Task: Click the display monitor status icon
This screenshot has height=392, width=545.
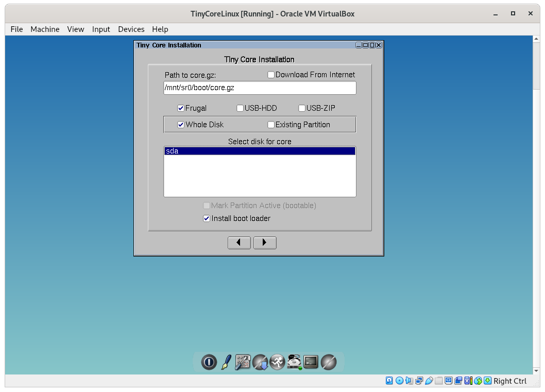Action: [448, 381]
